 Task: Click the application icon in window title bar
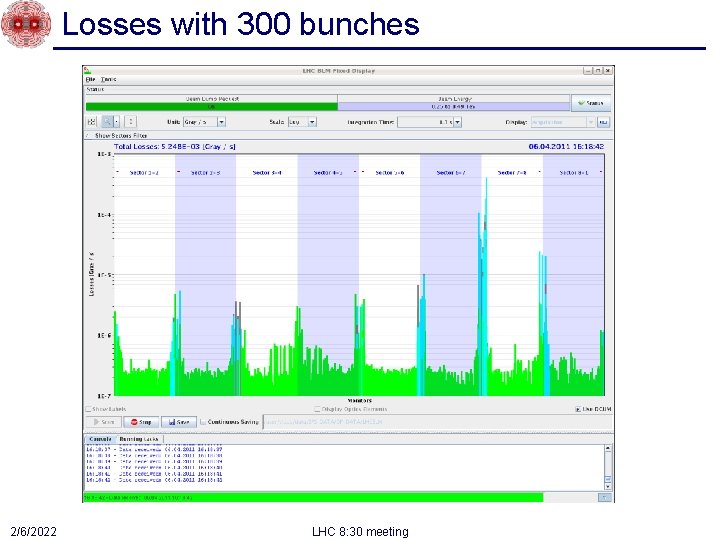click(87, 71)
